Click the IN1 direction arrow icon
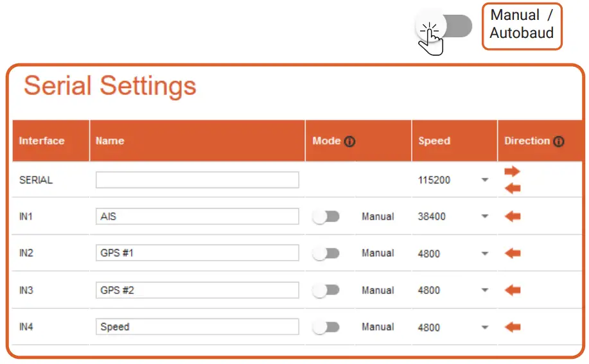The width and height of the screenshot is (589, 364). pyautogui.click(x=513, y=216)
